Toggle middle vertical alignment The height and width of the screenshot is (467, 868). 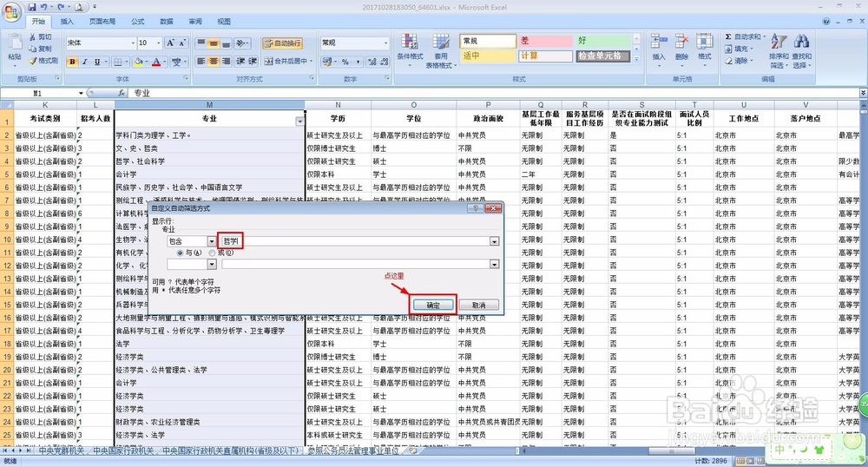pyautogui.click(x=214, y=43)
